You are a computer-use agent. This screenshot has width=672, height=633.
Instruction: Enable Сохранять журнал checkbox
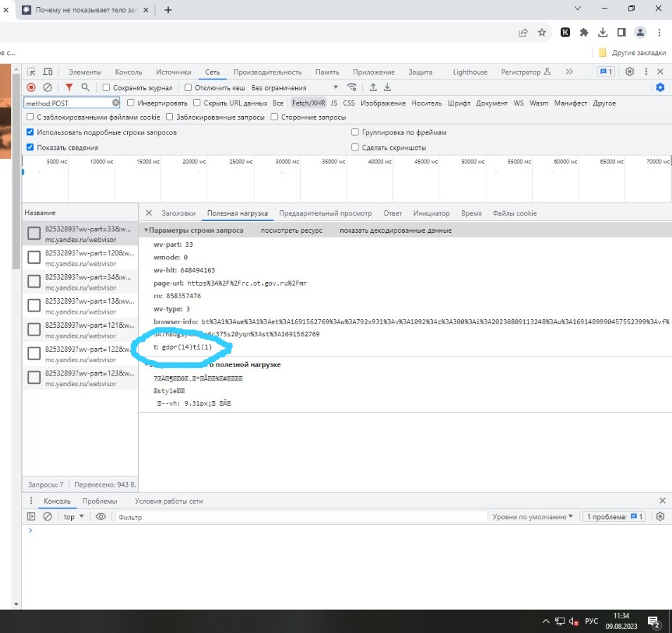[106, 87]
